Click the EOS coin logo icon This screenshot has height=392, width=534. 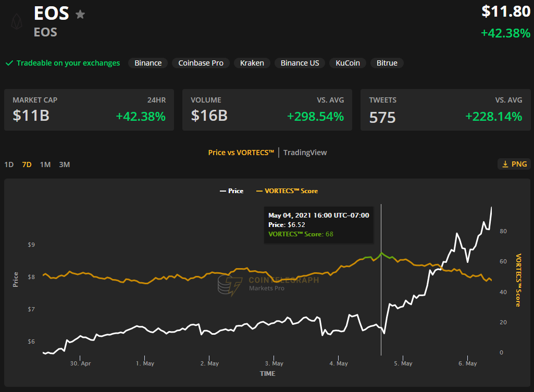click(17, 21)
